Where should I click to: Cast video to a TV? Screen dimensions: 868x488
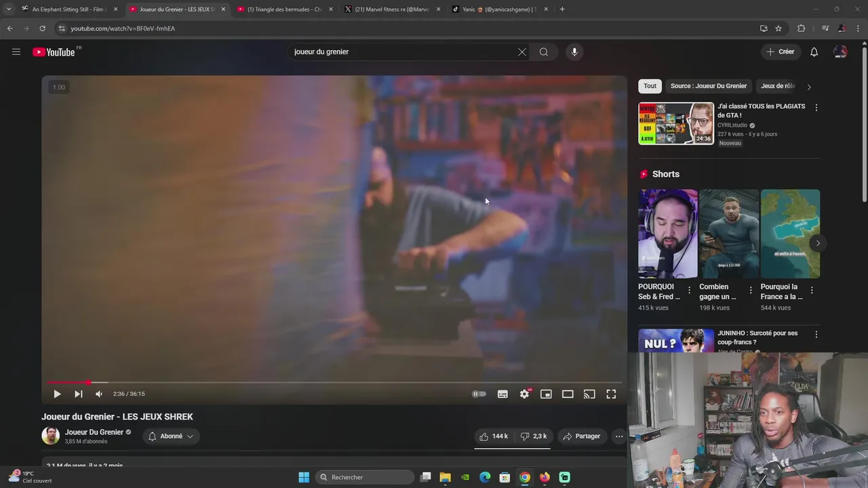[x=589, y=394]
